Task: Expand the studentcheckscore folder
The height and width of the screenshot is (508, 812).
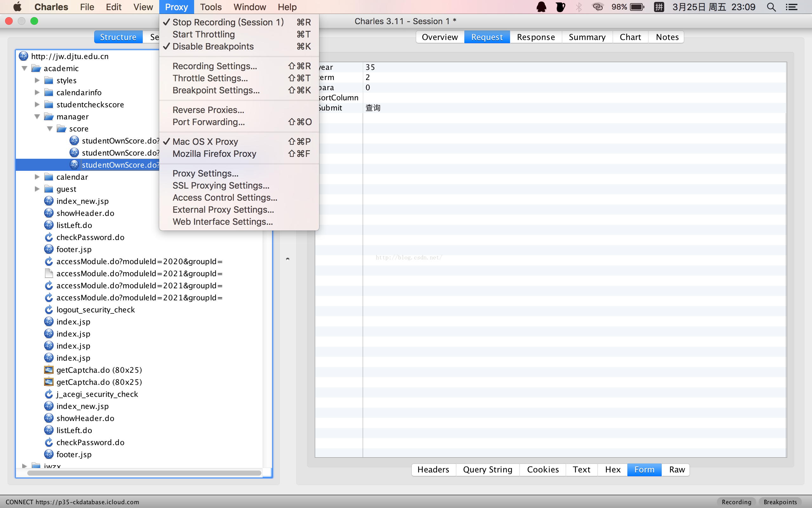Action: (x=37, y=104)
